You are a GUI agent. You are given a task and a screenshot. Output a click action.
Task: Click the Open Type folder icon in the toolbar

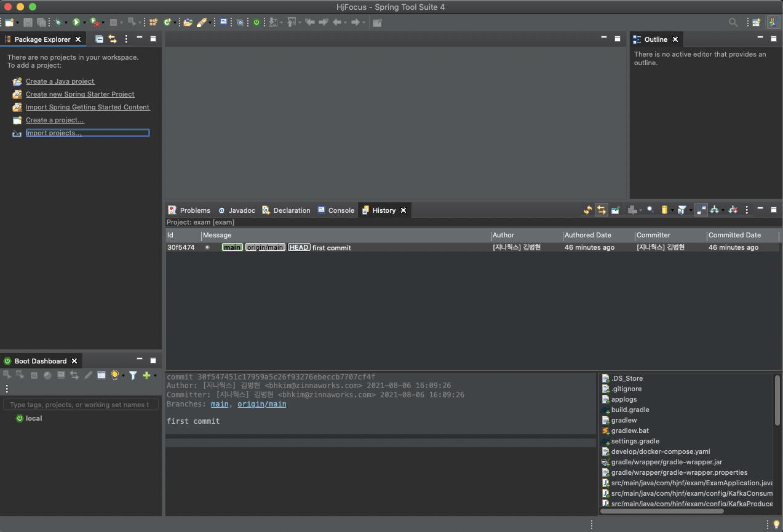pyautogui.click(x=188, y=22)
